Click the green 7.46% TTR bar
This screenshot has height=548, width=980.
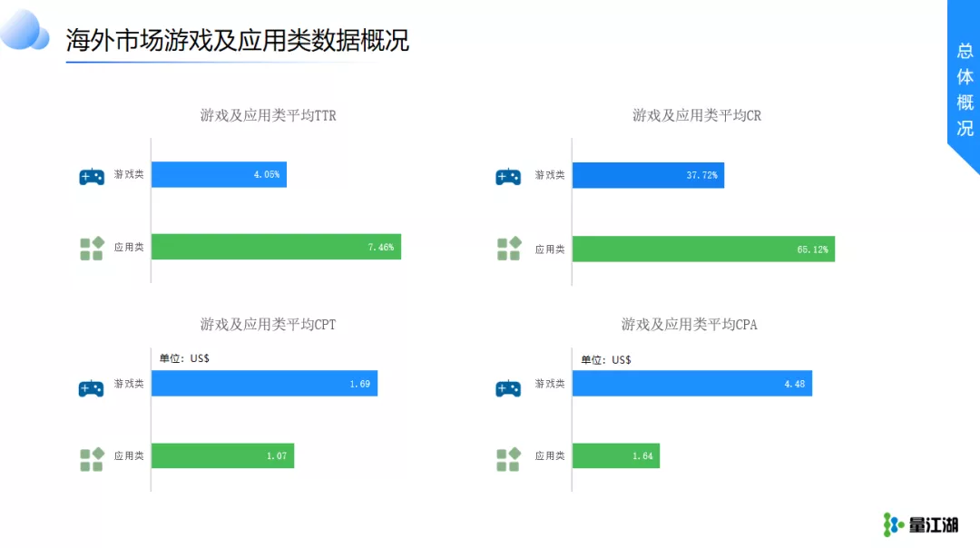point(276,247)
